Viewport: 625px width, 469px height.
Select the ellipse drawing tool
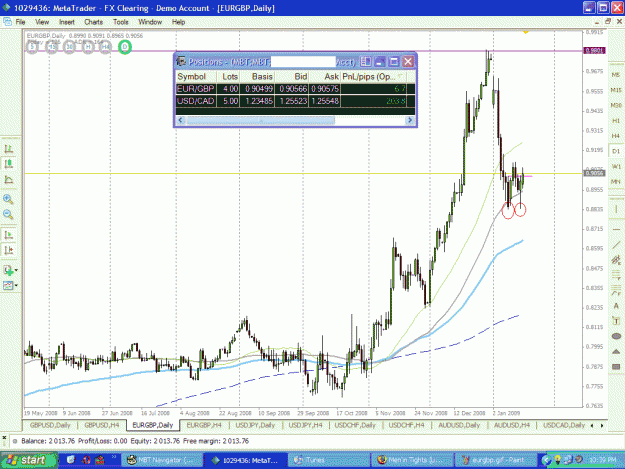click(x=616, y=336)
